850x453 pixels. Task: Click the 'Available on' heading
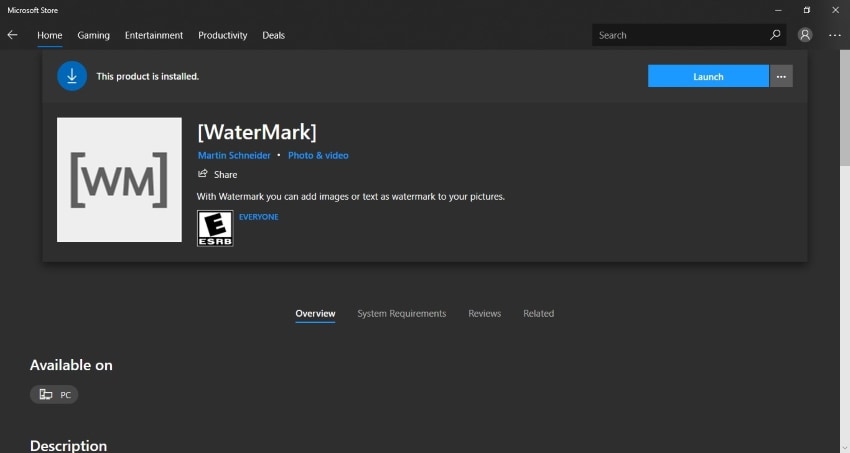[x=71, y=365]
